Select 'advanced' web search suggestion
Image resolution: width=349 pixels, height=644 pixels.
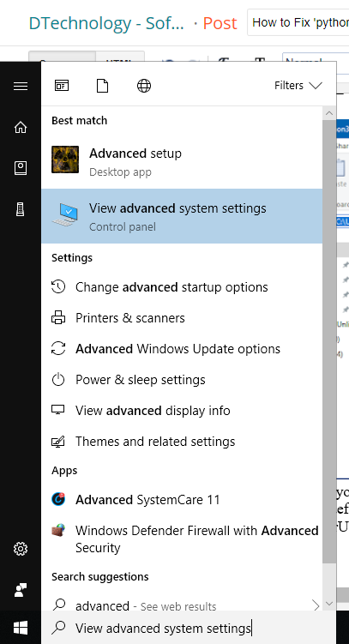pos(182,605)
